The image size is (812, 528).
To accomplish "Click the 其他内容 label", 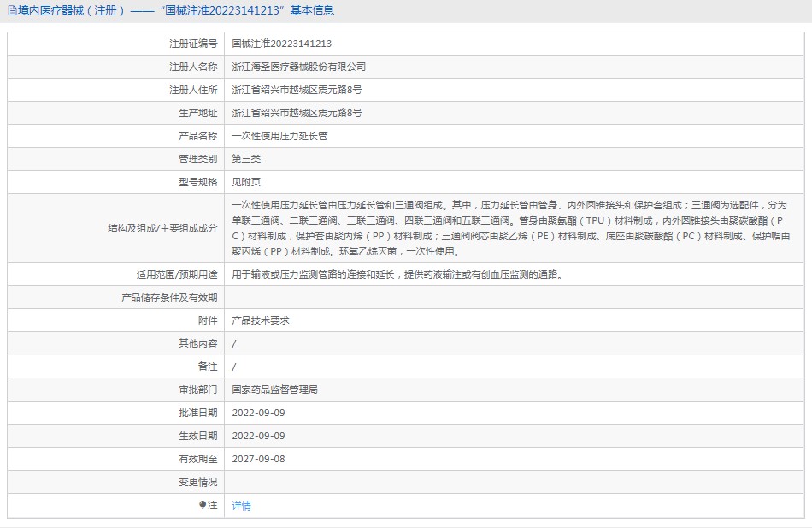I will pyautogui.click(x=197, y=343).
